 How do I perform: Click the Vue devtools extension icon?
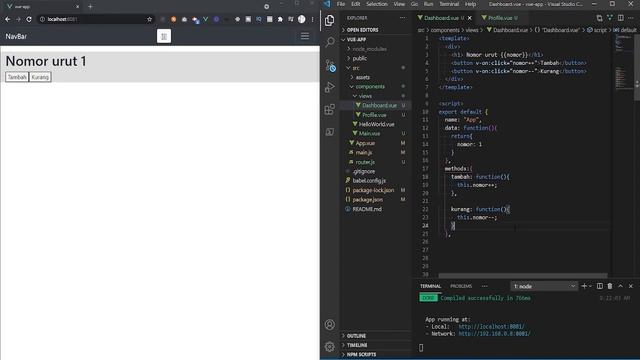(x=205, y=19)
